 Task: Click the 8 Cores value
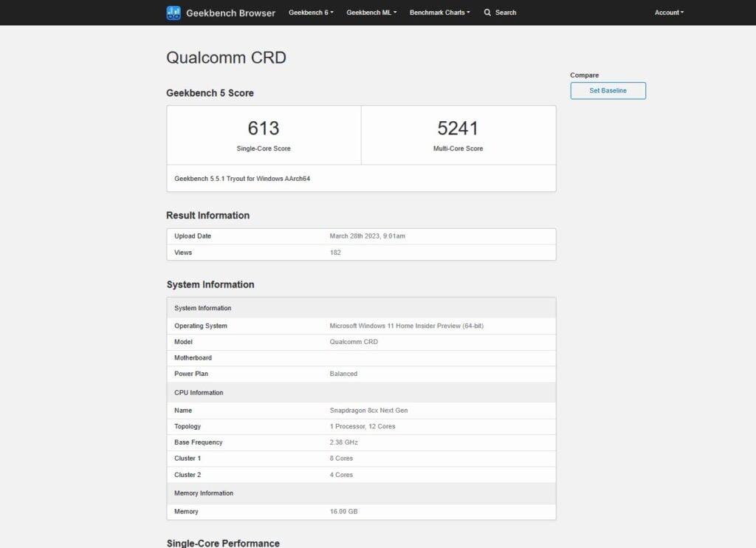tap(341, 458)
